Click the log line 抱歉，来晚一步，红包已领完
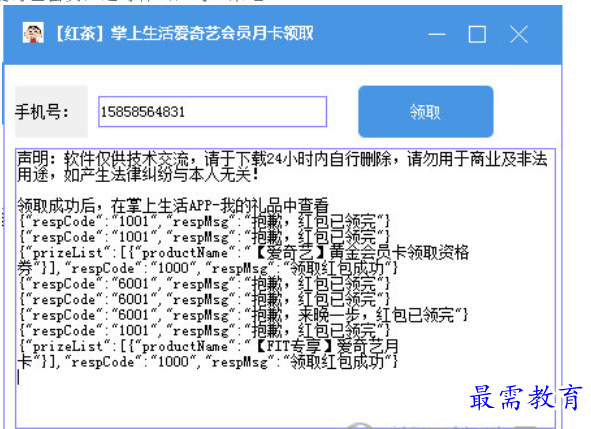Viewport: 591px width, 429px height. coord(243,315)
